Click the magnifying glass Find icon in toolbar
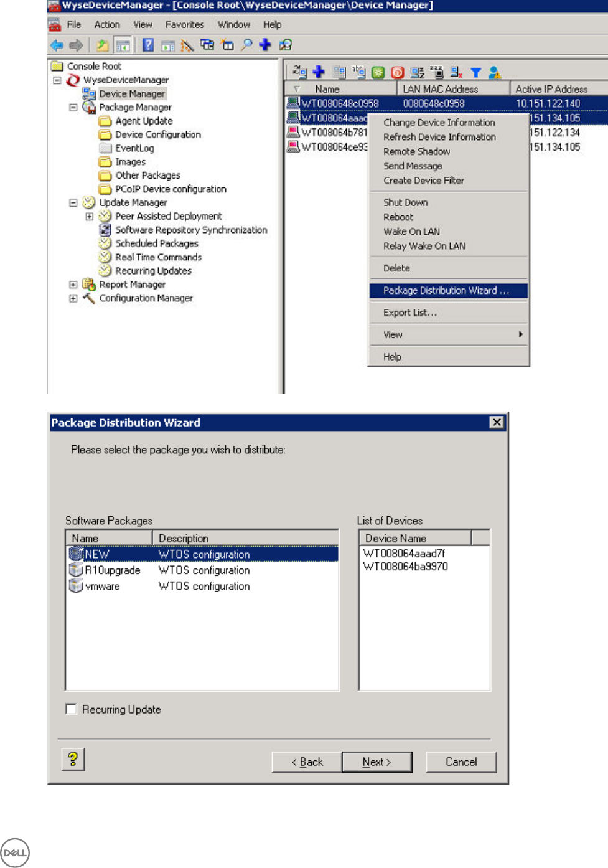 (x=247, y=45)
